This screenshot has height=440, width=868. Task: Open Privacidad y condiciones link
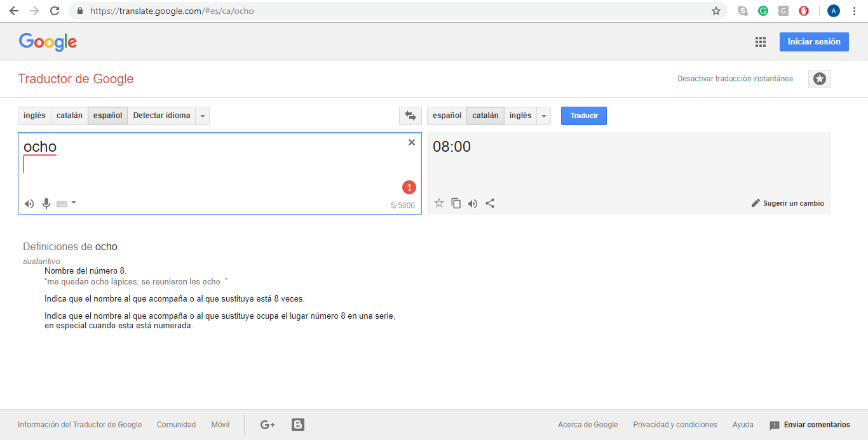coord(675,425)
